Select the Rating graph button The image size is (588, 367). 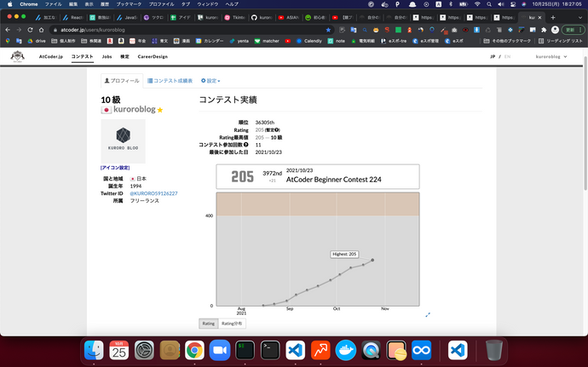point(209,324)
